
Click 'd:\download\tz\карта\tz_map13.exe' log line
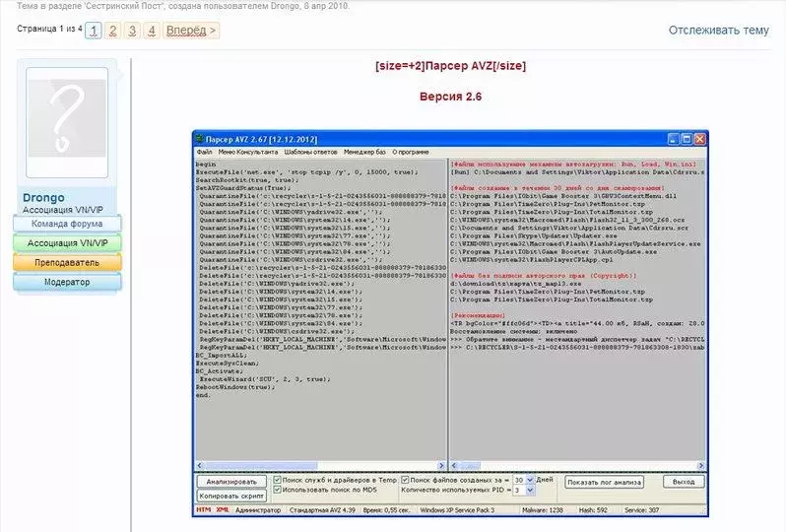tap(516, 284)
